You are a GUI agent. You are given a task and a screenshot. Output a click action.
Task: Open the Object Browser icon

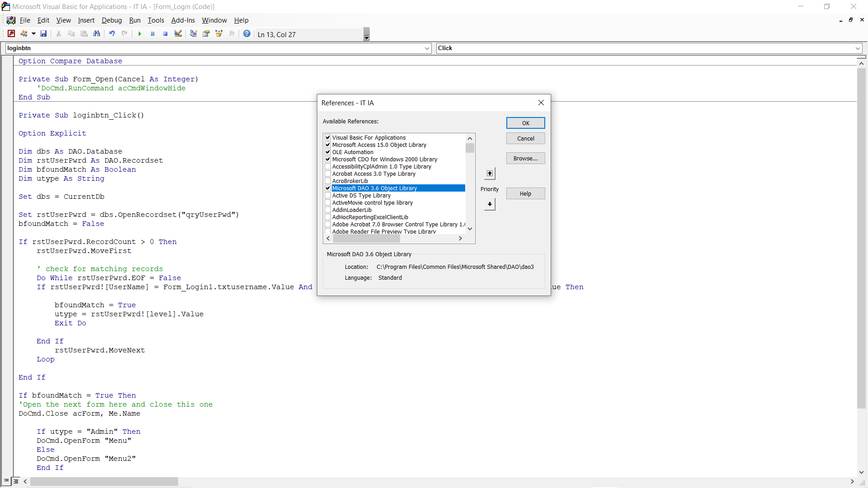pyautogui.click(x=219, y=34)
